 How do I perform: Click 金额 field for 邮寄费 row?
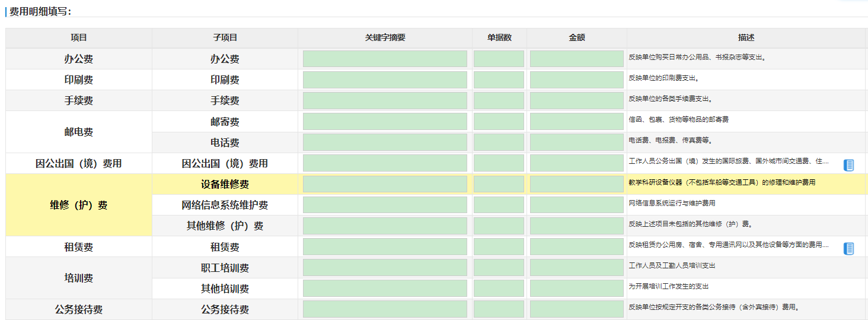576,122
